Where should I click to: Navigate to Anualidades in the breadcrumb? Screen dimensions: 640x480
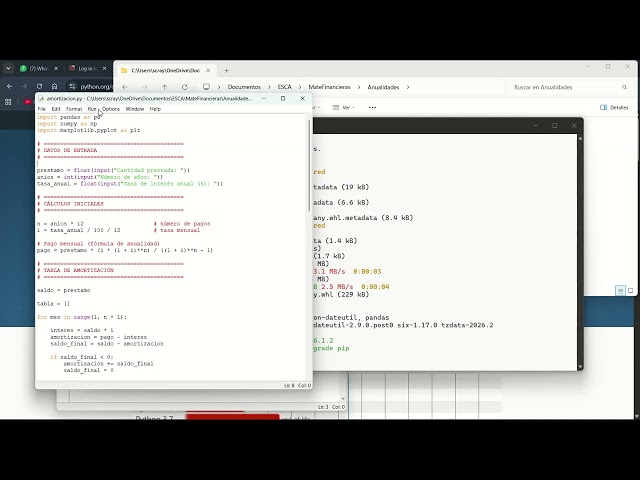coord(383,87)
